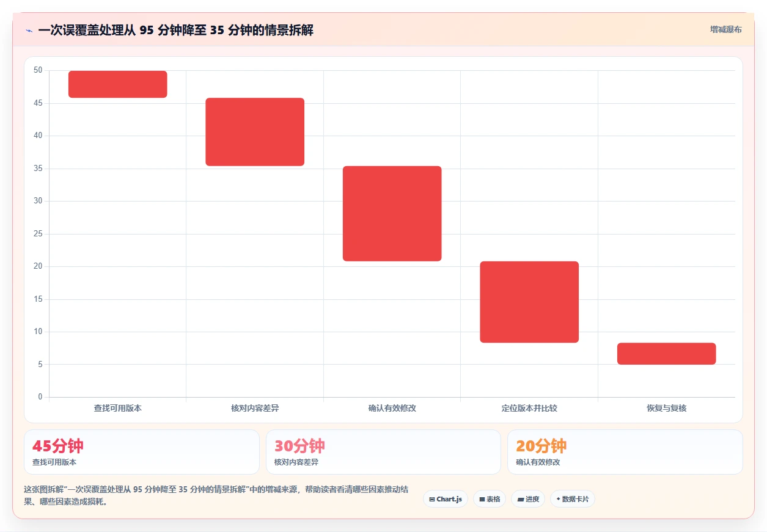This screenshot has width=767, height=532.
Task: Click the y-axis value 0
Action: [x=40, y=397]
